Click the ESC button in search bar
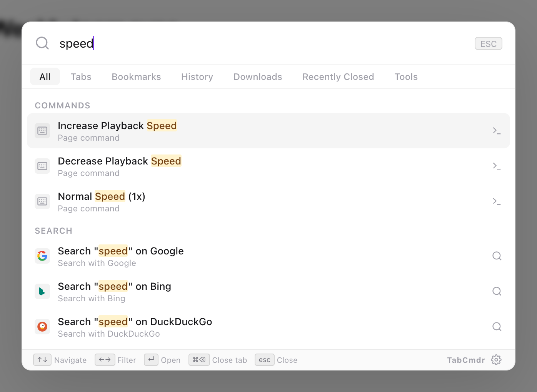Viewport: 537px width, 392px height. tap(489, 43)
